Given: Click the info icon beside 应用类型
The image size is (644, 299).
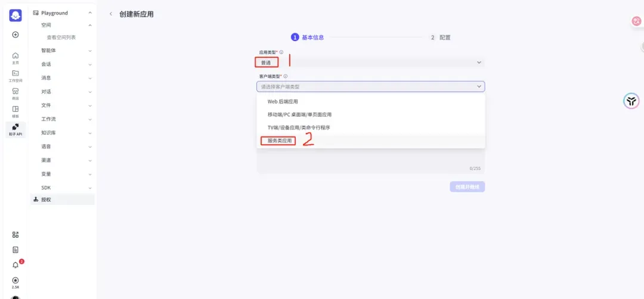Looking at the screenshot, I should coord(281,52).
